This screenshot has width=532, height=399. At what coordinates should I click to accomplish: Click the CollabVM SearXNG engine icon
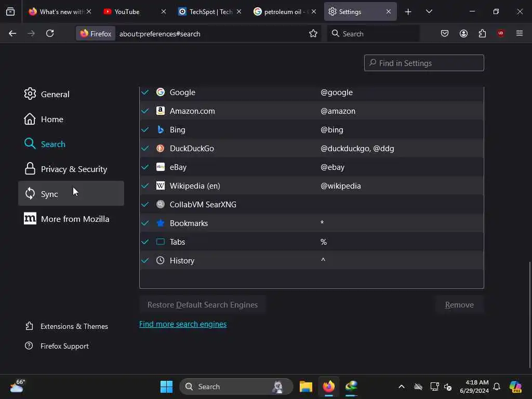pos(160,204)
